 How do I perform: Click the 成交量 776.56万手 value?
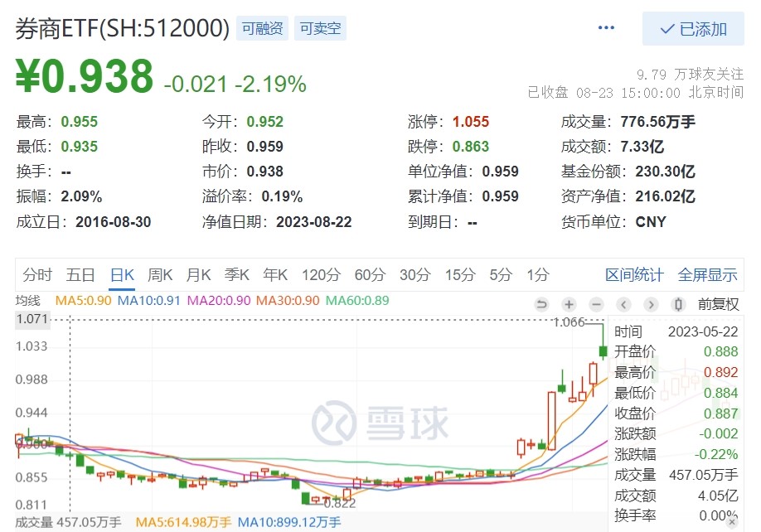point(657,122)
